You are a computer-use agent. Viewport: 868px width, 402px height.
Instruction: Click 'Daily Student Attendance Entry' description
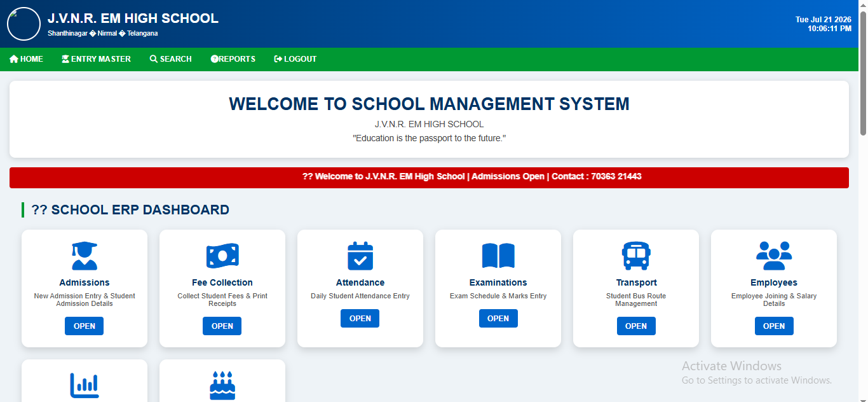click(360, 296)
